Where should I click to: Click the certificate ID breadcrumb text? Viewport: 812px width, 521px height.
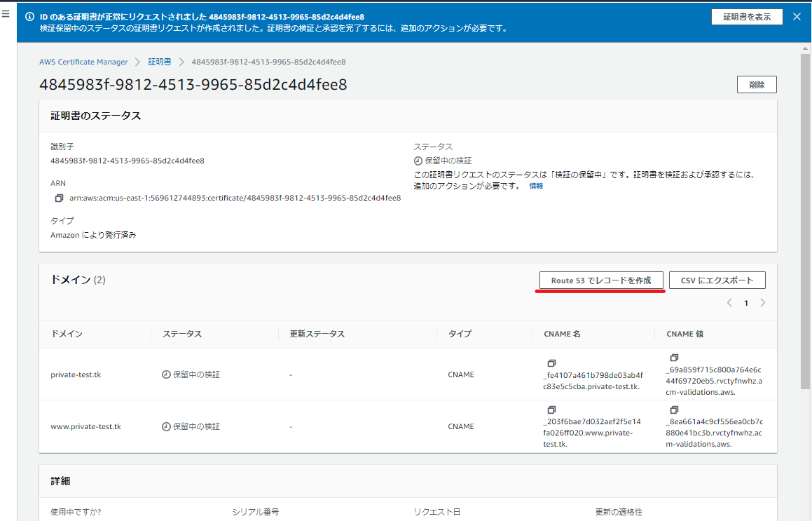pyautogui.click(x=268, y=62)
